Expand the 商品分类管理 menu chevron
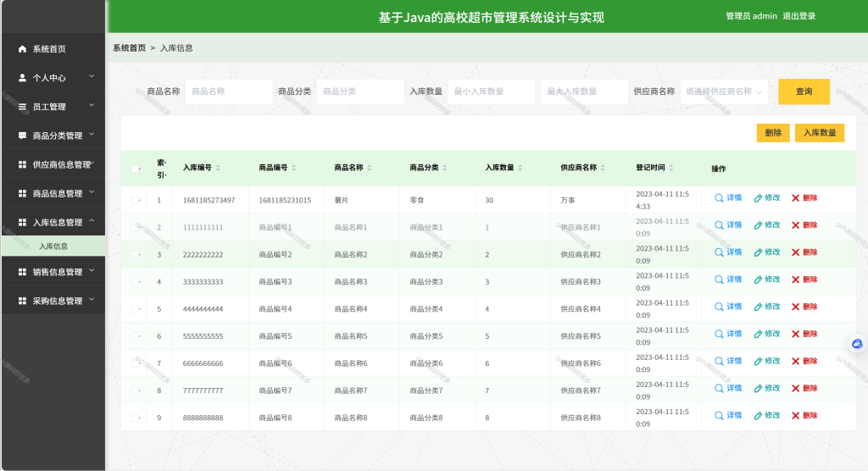The width and height of the screenshot is (868, 471). (x=92, y=134)
